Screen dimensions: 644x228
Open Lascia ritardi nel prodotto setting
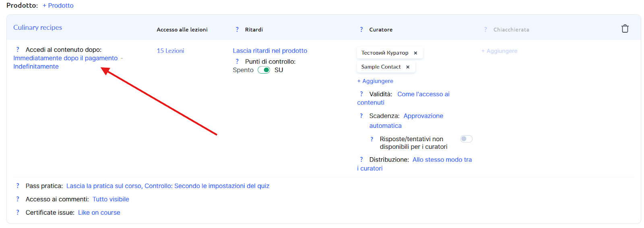click(270, 51)
